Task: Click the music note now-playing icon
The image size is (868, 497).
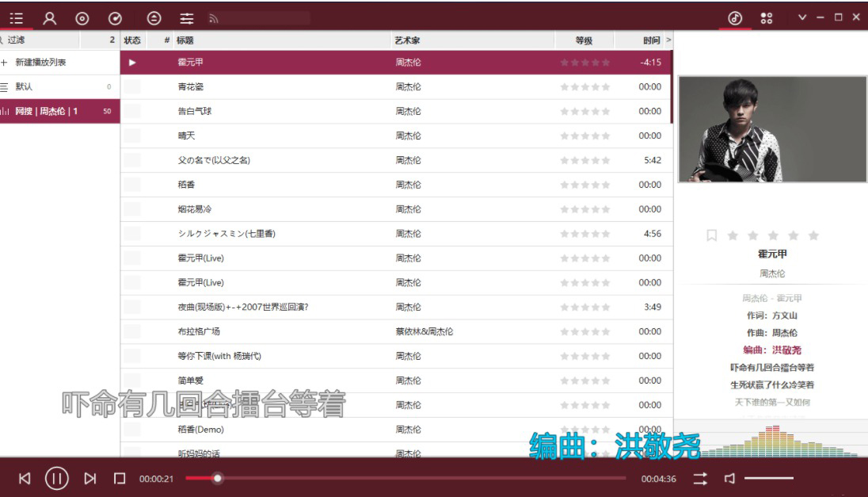Action: pos(735,17)
